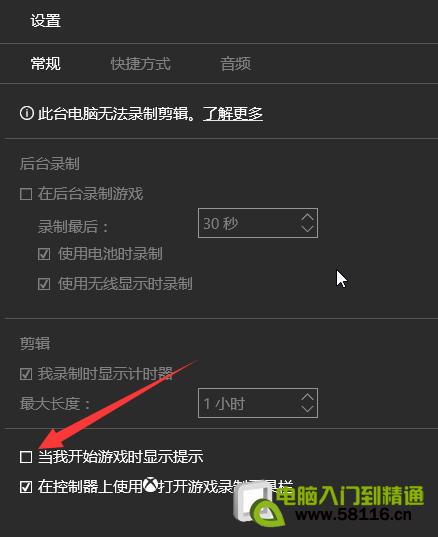Click the up chevron in 1 小时 box
Viewport: 438px width, 537px height.
pyautogui.click(x=307, y=397)
